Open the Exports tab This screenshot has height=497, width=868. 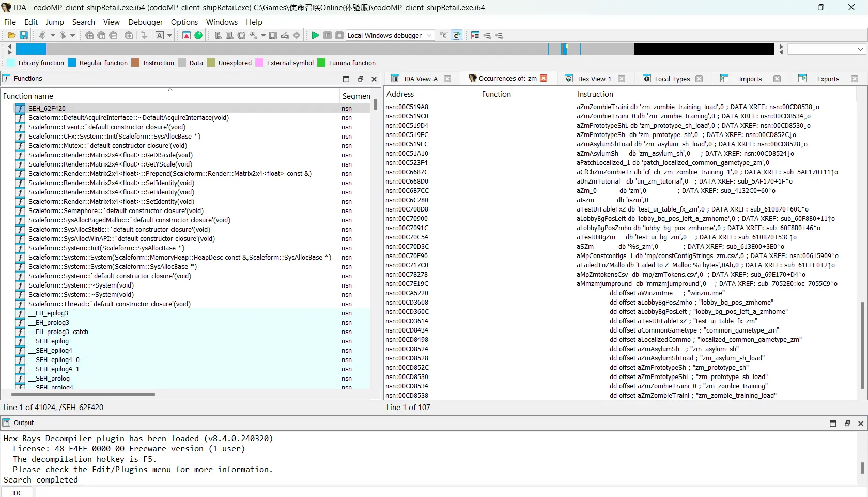828,79
